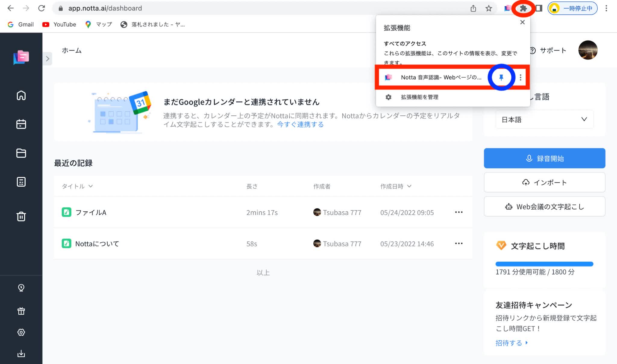Click Web会議の文字起こし button
Viewport: 617px width, 364px height.
(x=544, y=207)
